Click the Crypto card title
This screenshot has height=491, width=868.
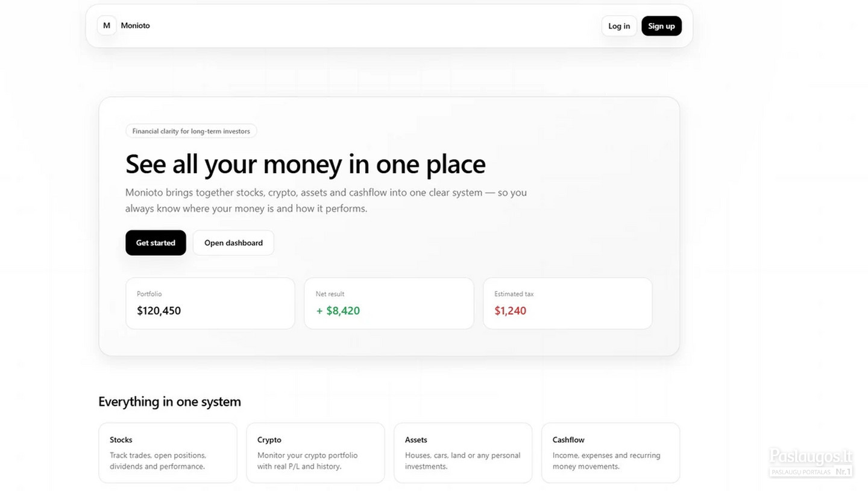269,440
